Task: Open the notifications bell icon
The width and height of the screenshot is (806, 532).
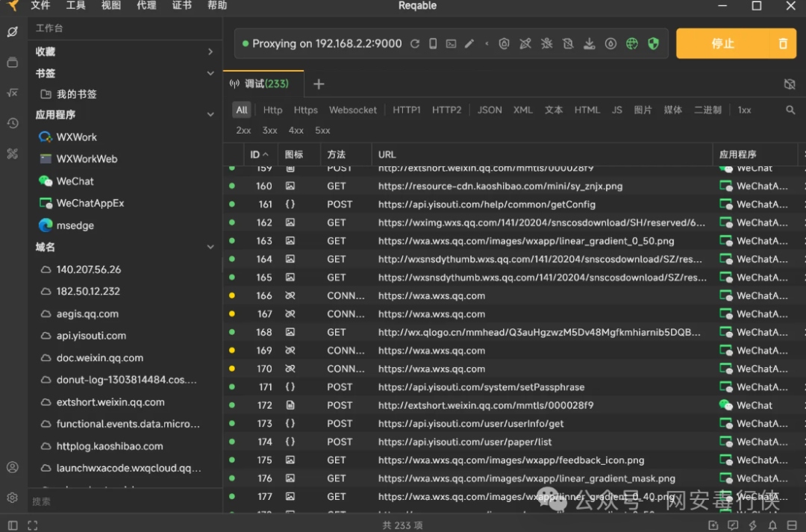Action: pyautogui.click(x=772, y=525)
